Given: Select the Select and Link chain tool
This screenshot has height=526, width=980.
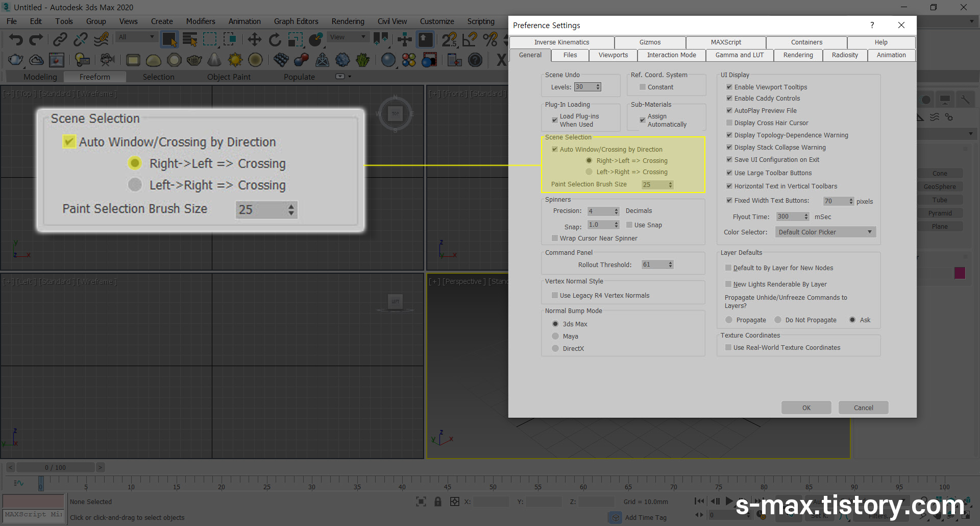Looking at the screenshot, I should click(60, 39).
